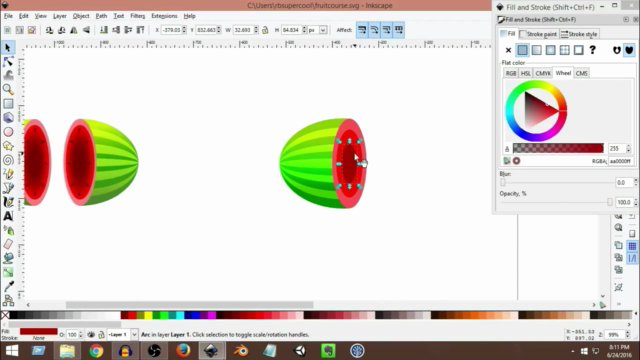Rotate selection 90 degrees clockwise
This screenshot has width=640, height=360.
click(x=62, y=30)
